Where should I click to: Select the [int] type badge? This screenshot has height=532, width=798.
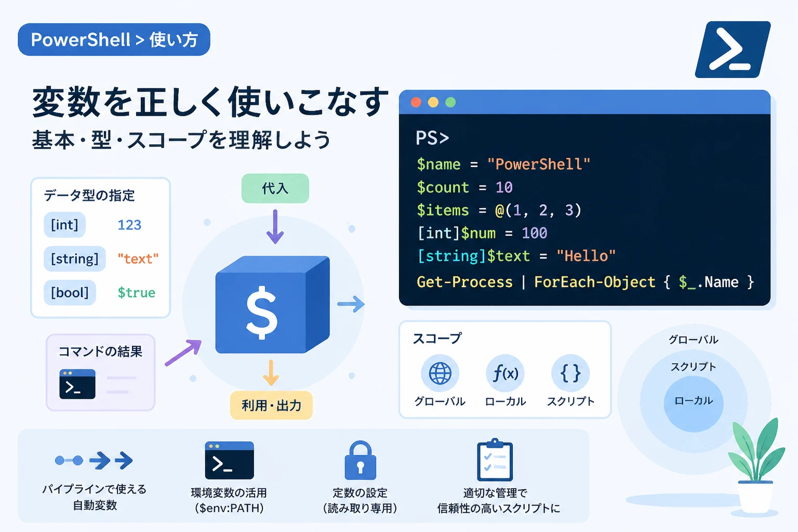(64, 225)
